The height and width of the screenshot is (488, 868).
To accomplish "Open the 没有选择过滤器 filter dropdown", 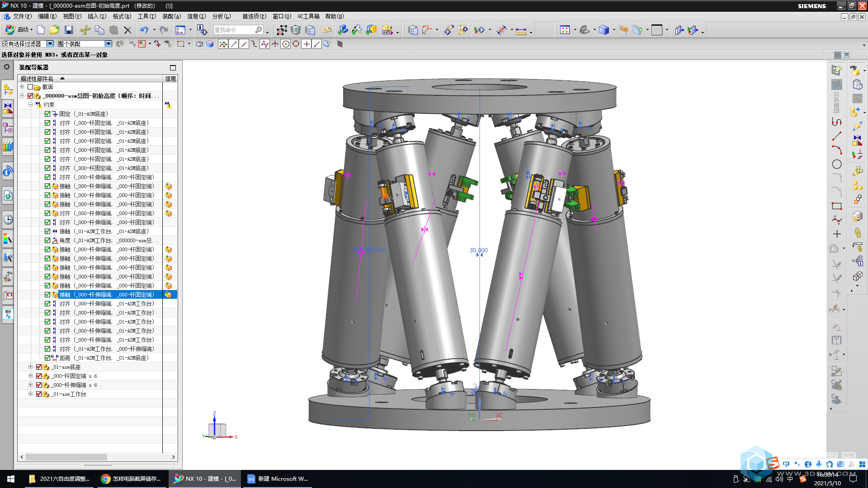I will [x=50, y=44].
